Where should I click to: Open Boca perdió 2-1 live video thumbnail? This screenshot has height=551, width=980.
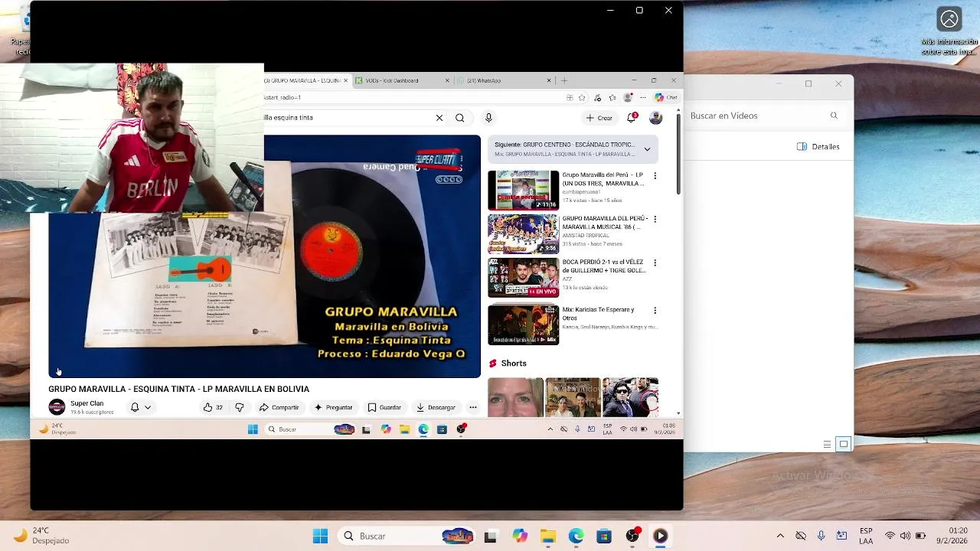(524, 278)
